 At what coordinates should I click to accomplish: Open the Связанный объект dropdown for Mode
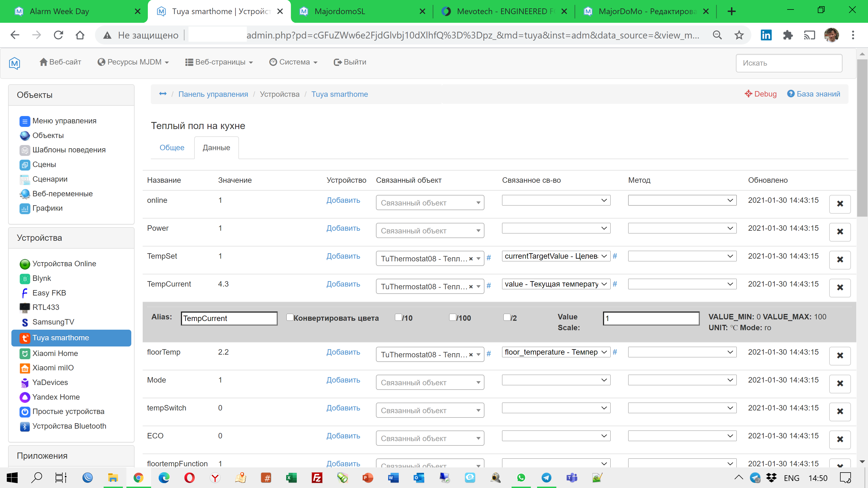click(430, 382)
